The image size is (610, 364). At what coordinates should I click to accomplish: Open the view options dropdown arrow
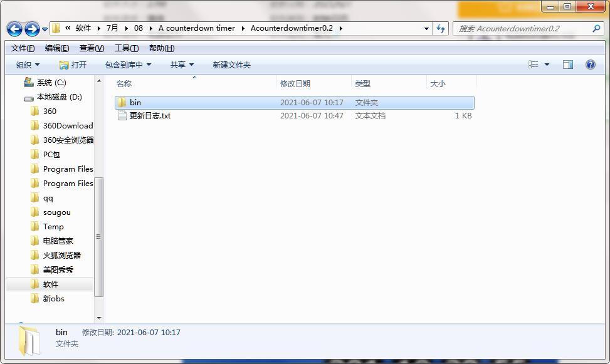tap(547, 65)
